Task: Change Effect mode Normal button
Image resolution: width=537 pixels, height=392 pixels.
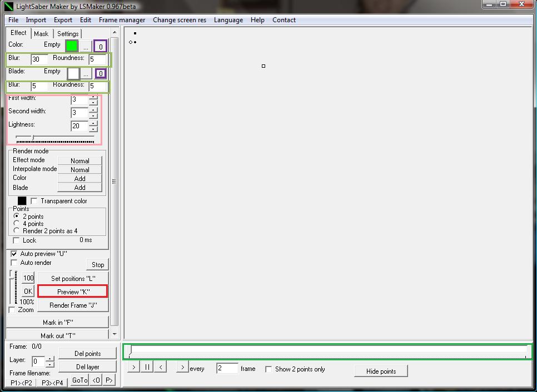Action: point(80,161)
